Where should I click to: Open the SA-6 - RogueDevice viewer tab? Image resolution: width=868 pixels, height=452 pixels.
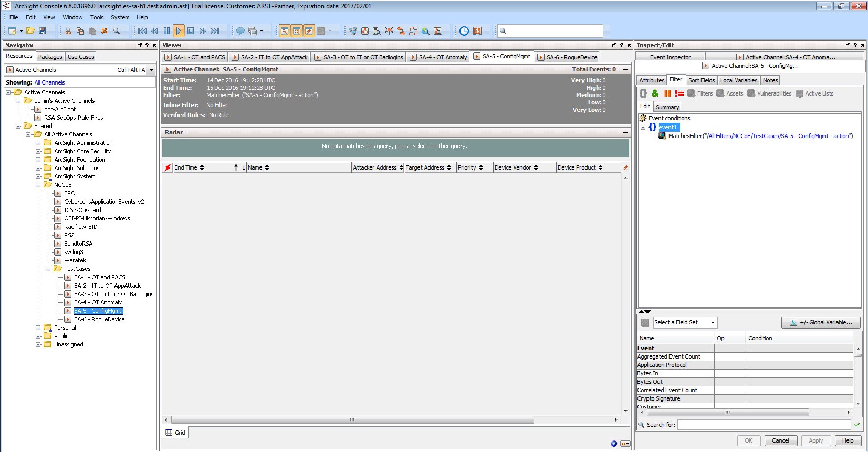[x=567, y=57]
